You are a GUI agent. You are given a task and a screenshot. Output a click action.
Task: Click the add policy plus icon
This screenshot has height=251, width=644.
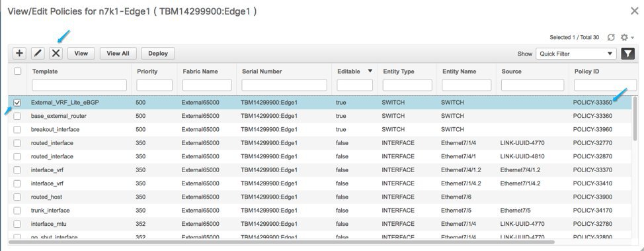[19, 54]
